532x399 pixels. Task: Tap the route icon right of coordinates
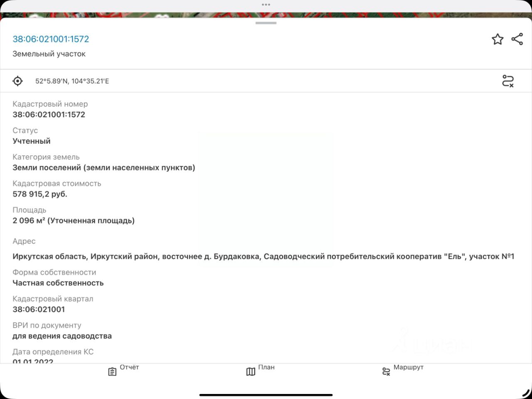pos(508,81)
